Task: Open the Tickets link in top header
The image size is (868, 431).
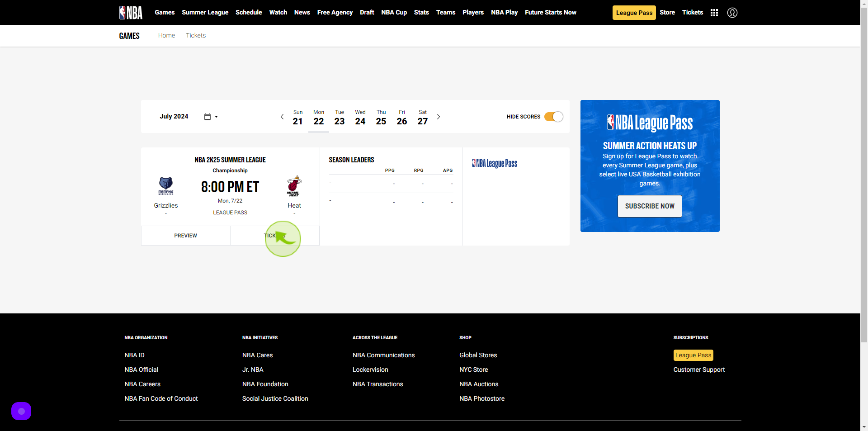Action: [x=693, y=12]
